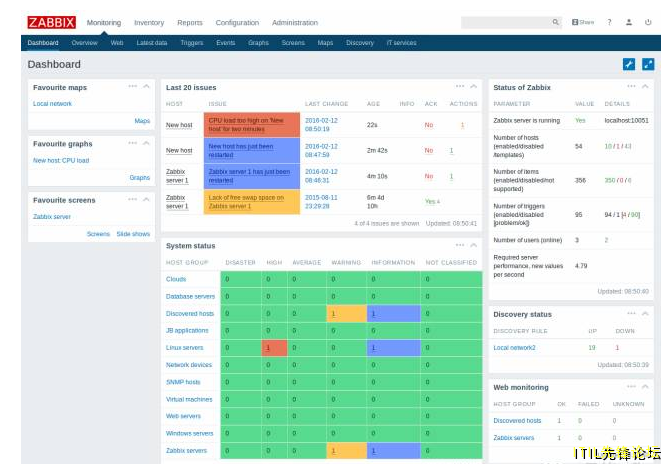Screen dimensions: 661x464
Task: Open New host: CPU load graph
Action: point(61,161)
